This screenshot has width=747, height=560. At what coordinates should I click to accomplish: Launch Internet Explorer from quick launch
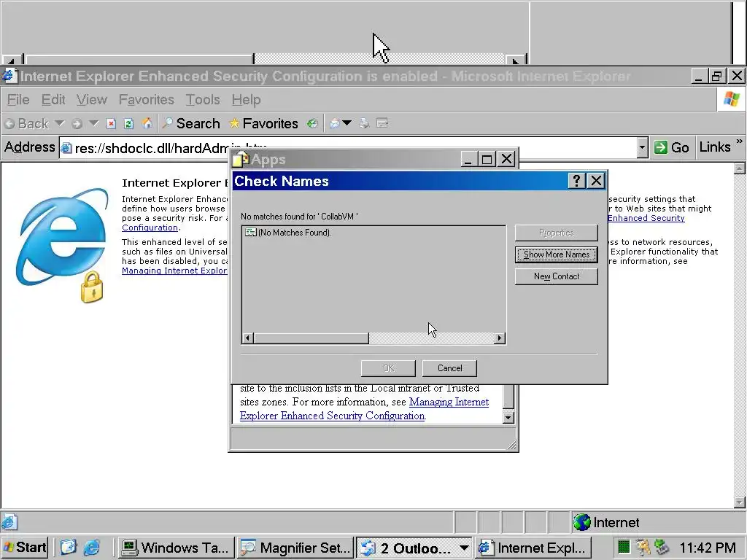pyautogui.click(x=91, y=548)
